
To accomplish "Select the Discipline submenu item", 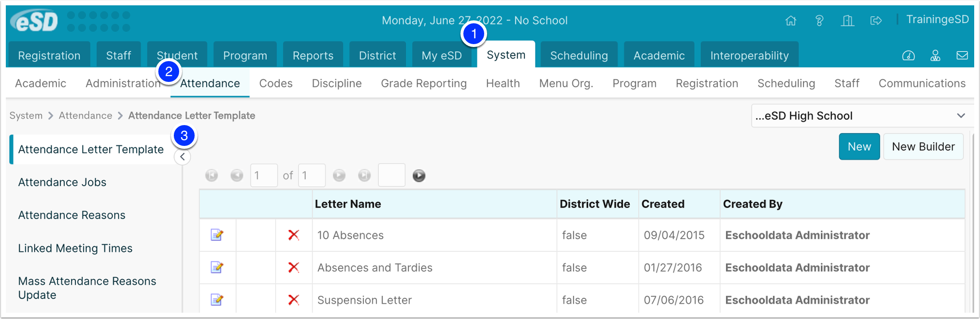I will (x=337, y=83).
